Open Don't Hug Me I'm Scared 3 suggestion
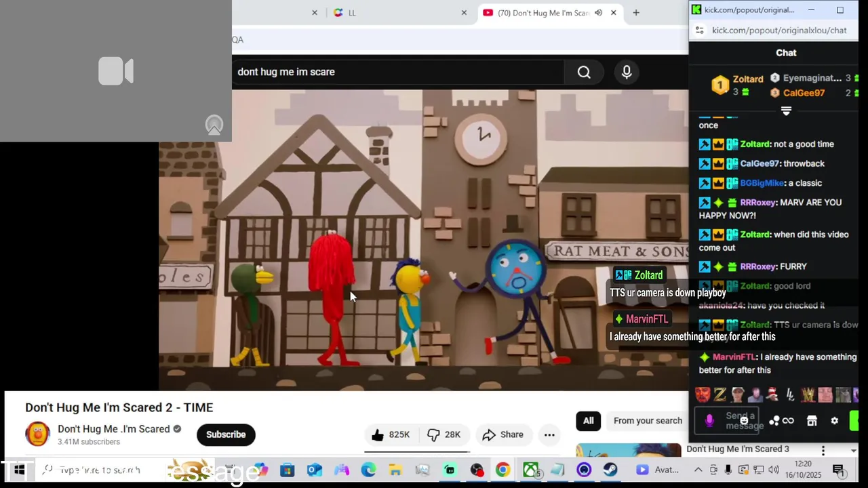Viewport: 868px width, 488px height. coord(737,449)
